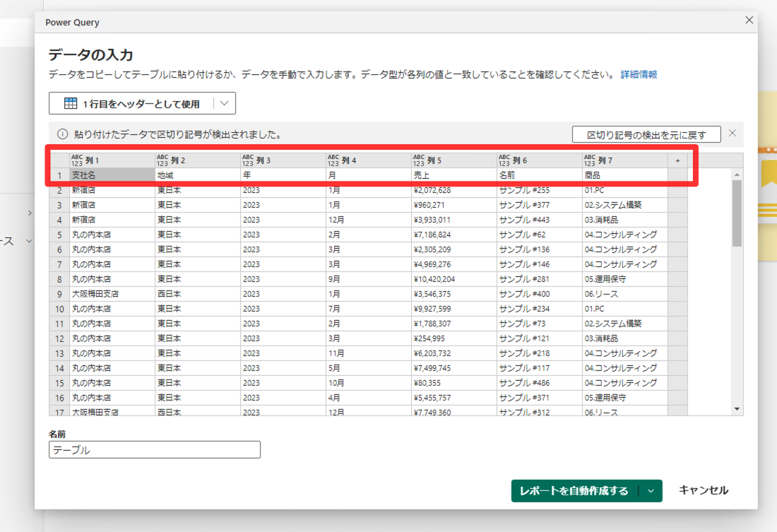This screenshot has height=532, width=777.
Task: Open the dropdown next to 1行目をヘッダーとして使用
Action: tap(225, 102)
